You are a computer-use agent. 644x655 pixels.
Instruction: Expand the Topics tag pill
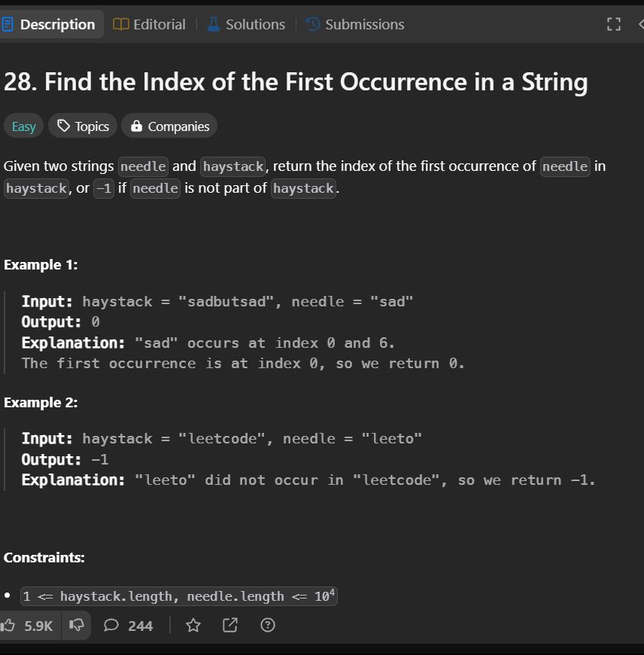click(83, 126)
